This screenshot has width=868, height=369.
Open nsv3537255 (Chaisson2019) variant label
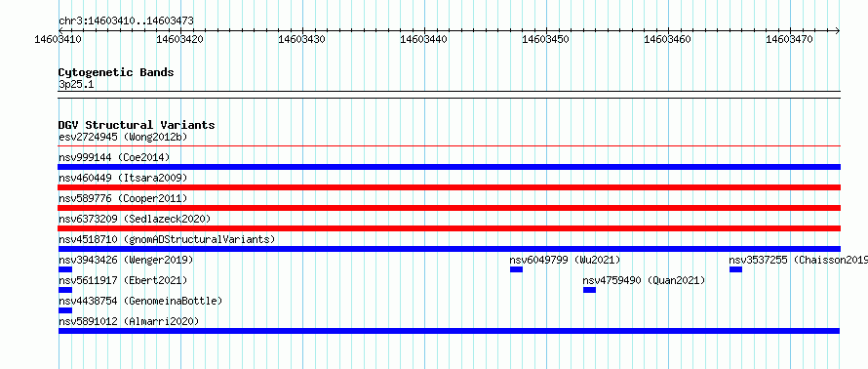tap(798, 260)
